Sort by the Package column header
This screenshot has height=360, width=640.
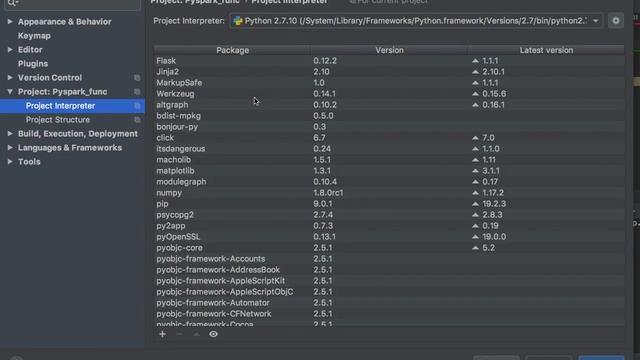coord(232,50)
